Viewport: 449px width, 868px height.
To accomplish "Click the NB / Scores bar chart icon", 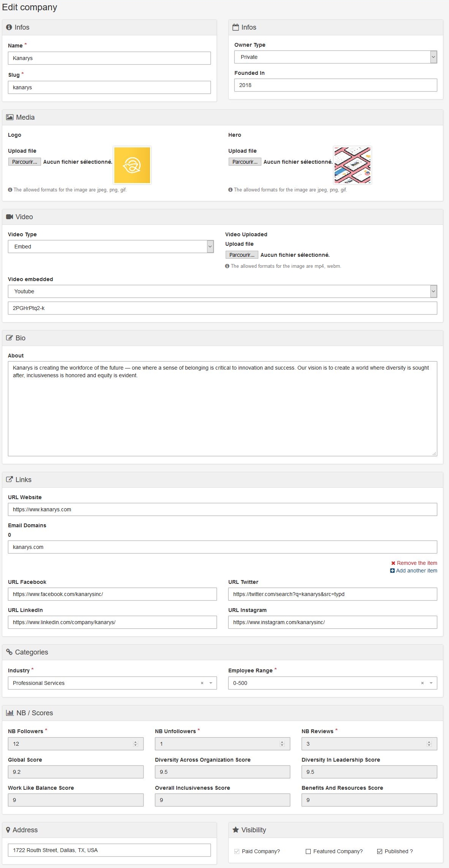I will [10, 713].
